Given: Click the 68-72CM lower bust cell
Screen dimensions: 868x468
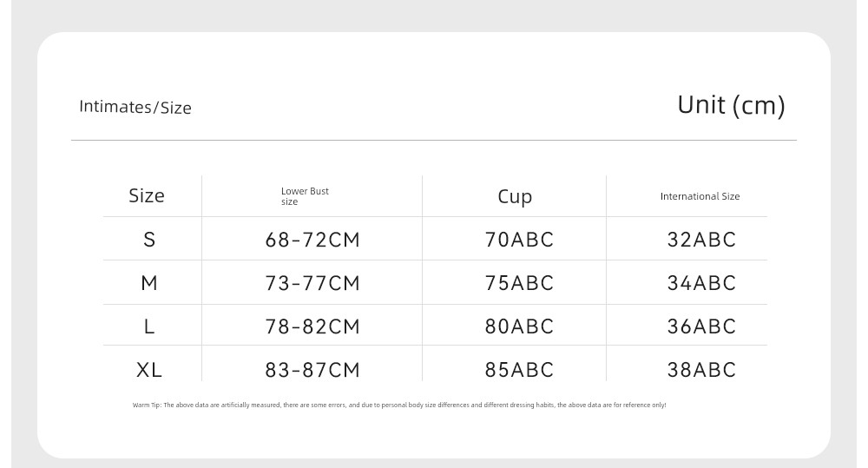Looking at the screenshot, I should point(312,240).
